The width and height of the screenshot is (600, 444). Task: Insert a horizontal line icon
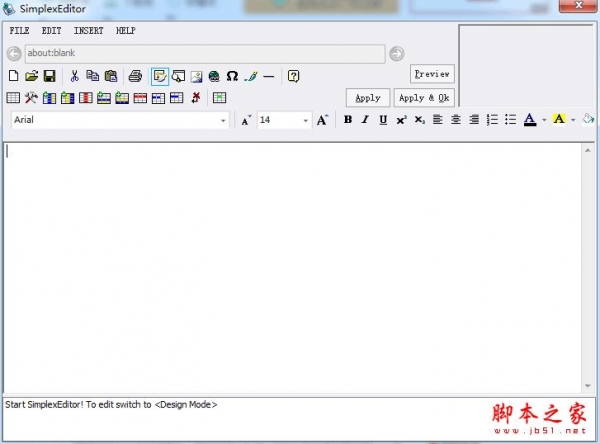coord(269,77)
